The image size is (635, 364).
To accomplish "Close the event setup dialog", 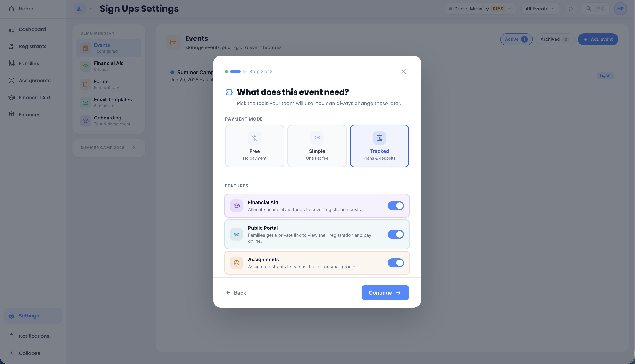I will pyautogui.click(x=403, y=71).
